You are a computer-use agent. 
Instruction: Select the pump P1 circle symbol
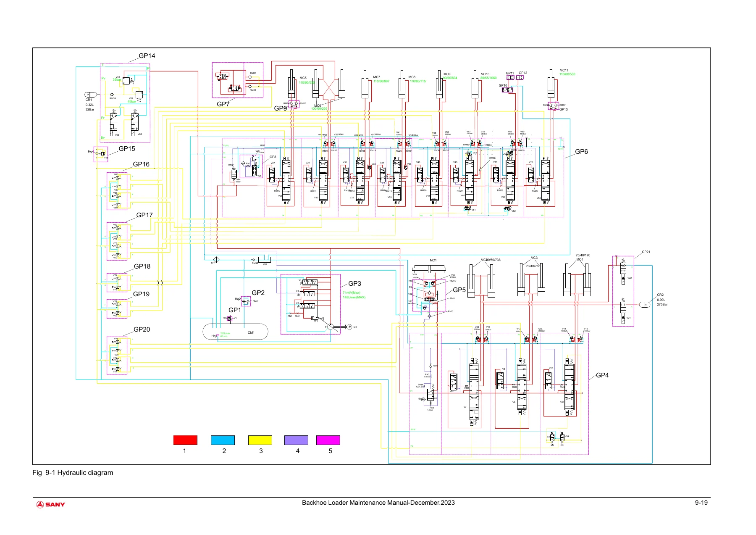(331, 327)
